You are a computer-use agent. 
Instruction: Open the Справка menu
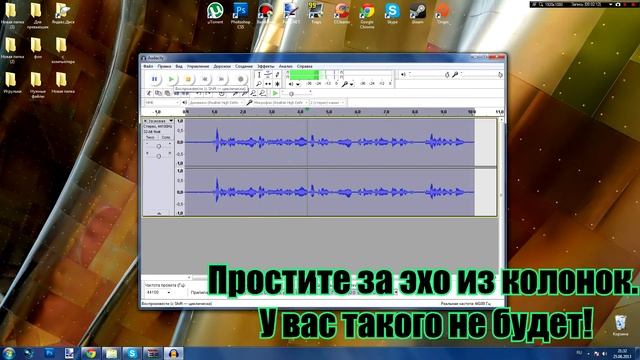coord(304,66)
